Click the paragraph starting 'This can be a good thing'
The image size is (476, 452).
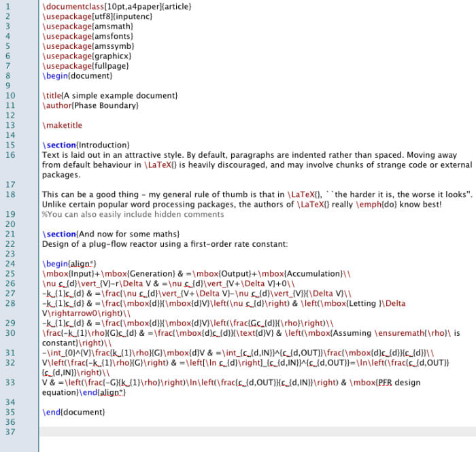[257, 199]
